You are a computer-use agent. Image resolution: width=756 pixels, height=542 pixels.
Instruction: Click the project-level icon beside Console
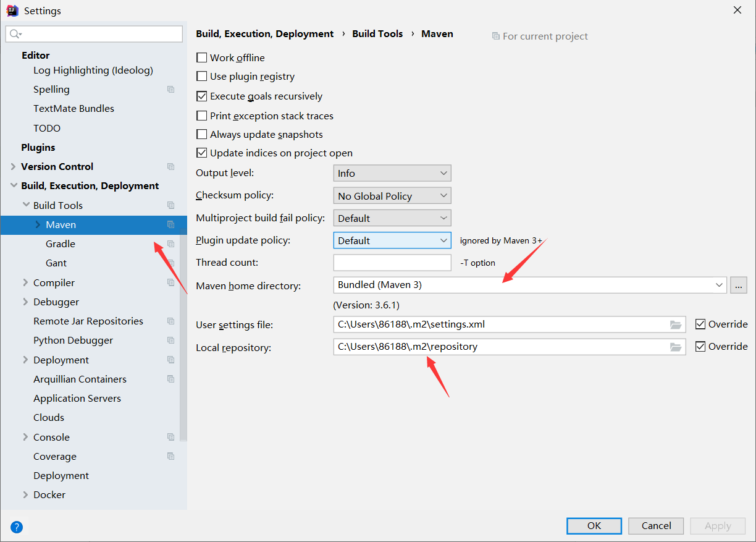coord(171,437)
